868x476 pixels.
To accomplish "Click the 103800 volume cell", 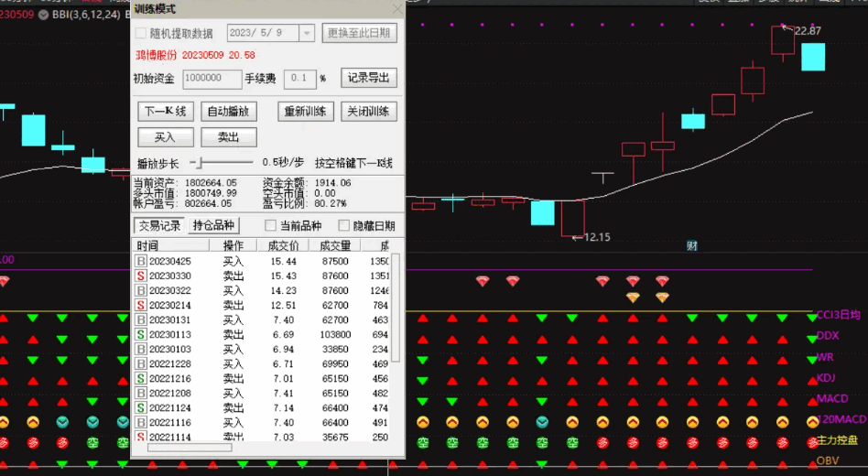I will point(334,334).
